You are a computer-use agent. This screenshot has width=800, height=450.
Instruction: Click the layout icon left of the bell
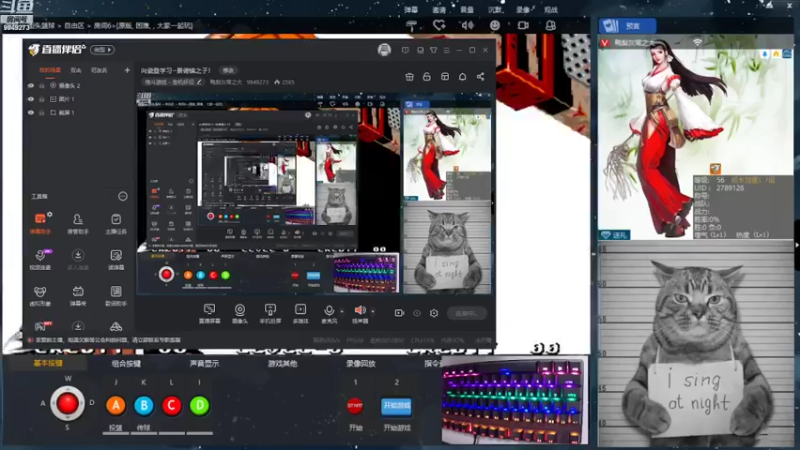point(445,77)
